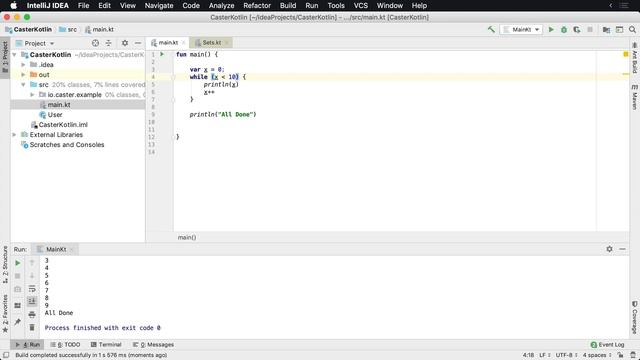Click the Build project hammer icon
The height and width of the screenshot is (360, 640).
coord(491,29)
